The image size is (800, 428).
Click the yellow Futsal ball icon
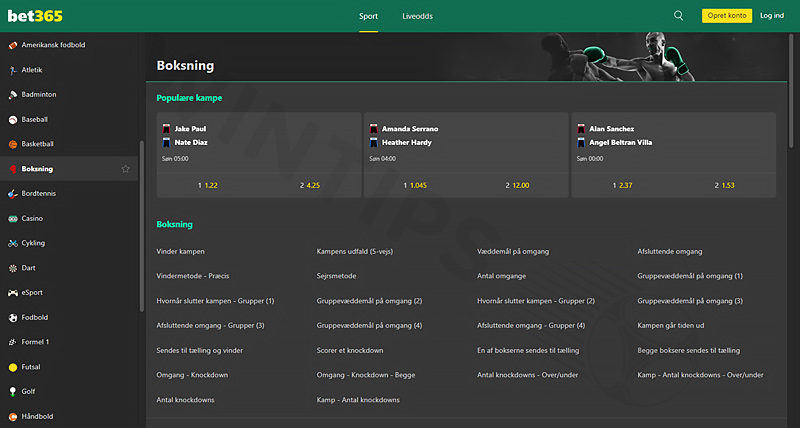point(13,367)
